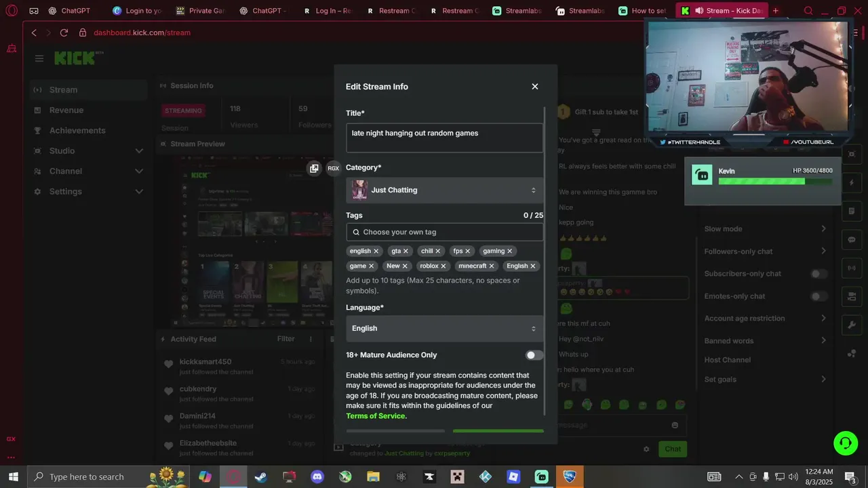Open a new browser tab

(776, 11)
